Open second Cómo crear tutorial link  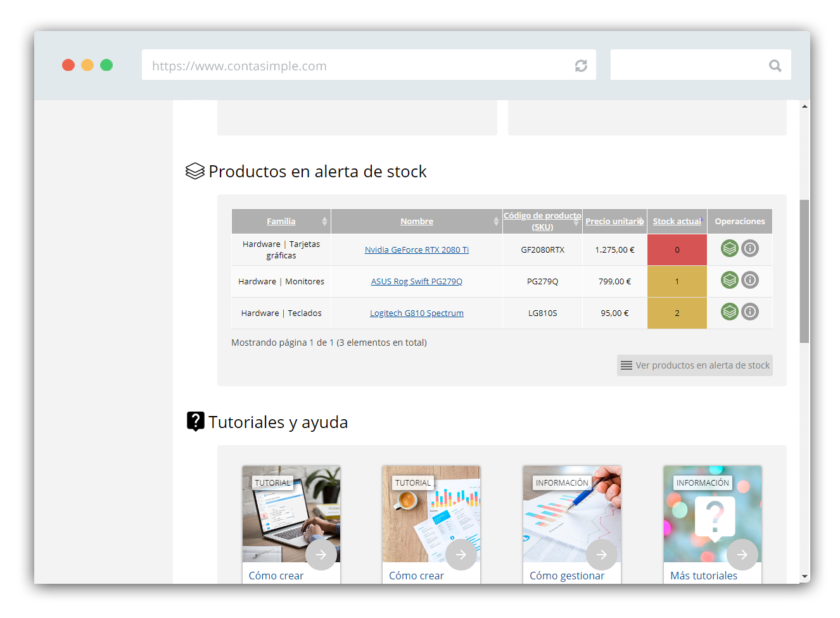point(416,576)
